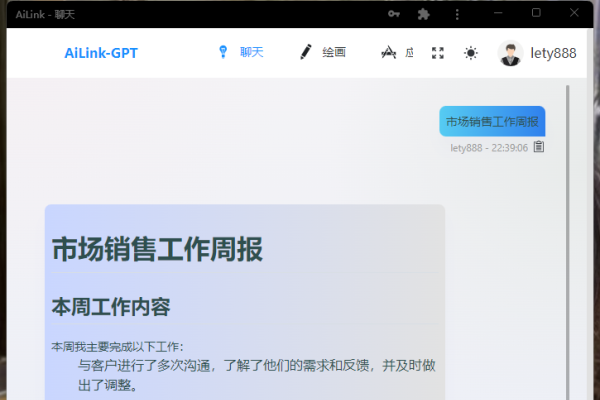
Task: Click the 本周工作内容 subheading
Action: coord(111,307)
